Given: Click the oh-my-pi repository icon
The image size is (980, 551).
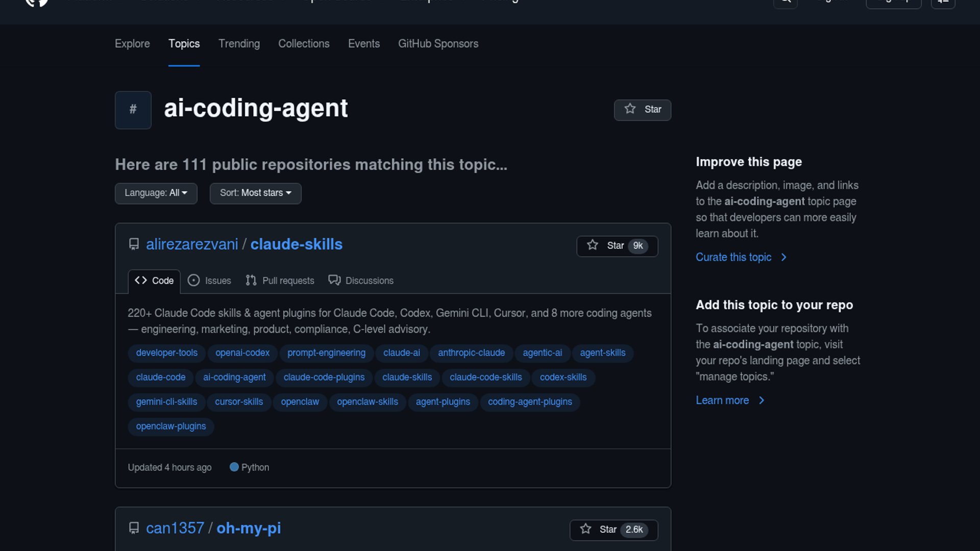Looking at the screenshot, I should 134,528.
